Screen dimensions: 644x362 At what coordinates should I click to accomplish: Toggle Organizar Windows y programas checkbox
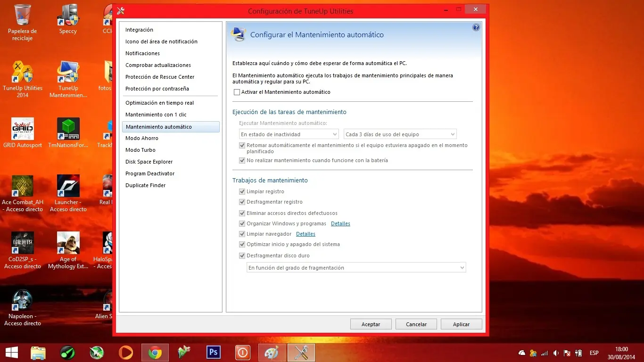[242, 224]
